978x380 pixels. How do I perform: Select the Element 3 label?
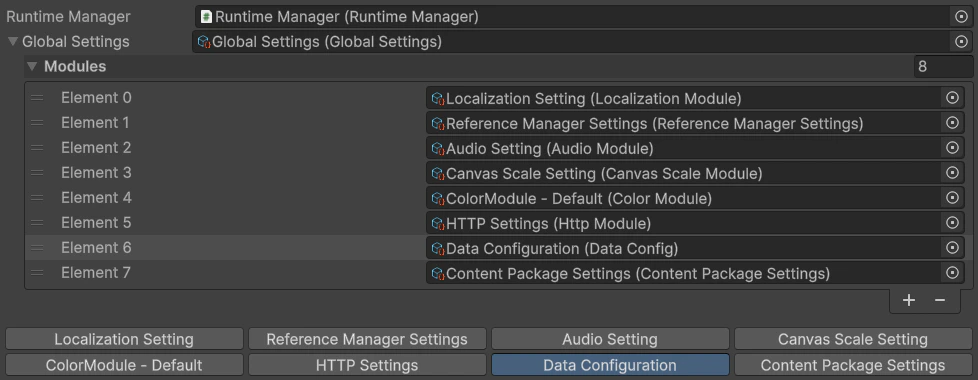coord(96,173)
